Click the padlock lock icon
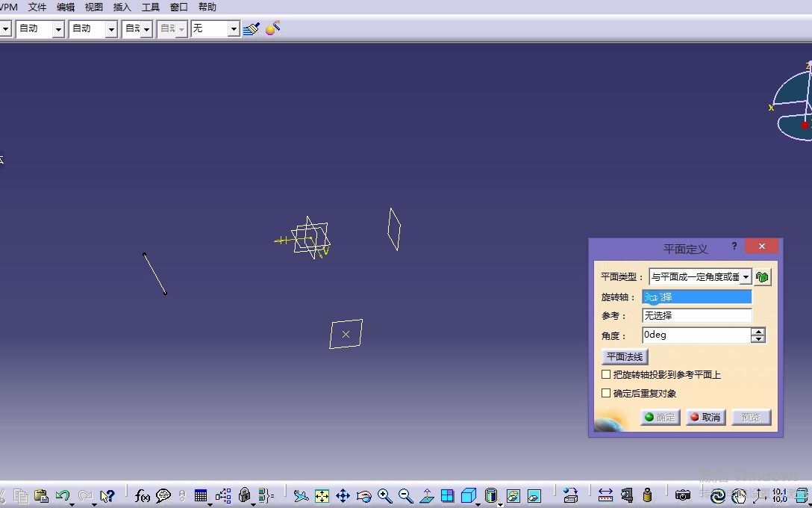The height and width of the screenshot is (508, 812). point(245,495)
